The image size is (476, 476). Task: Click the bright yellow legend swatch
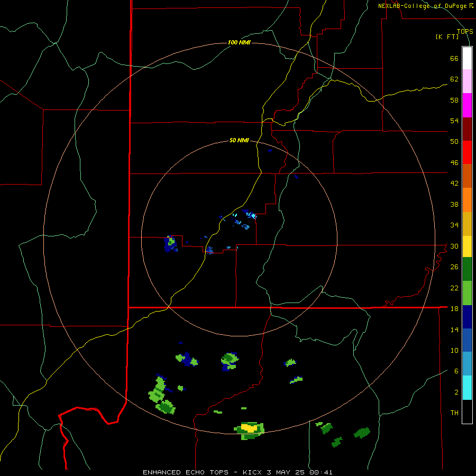point(467,246)
